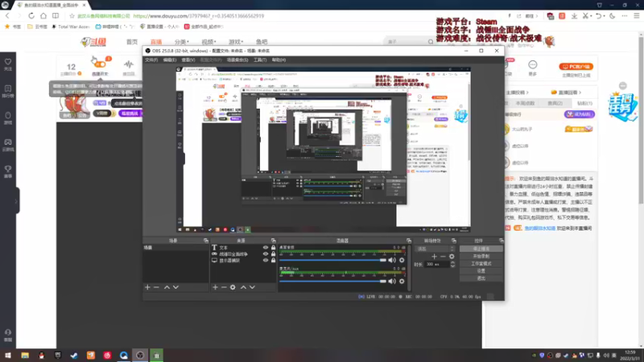
Task: Hide the 显示器捕获 source eye icon
Action: (266, 260)
